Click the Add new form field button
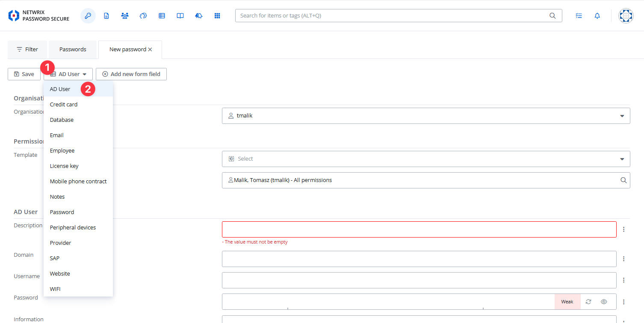 click(x=131, y=74)
